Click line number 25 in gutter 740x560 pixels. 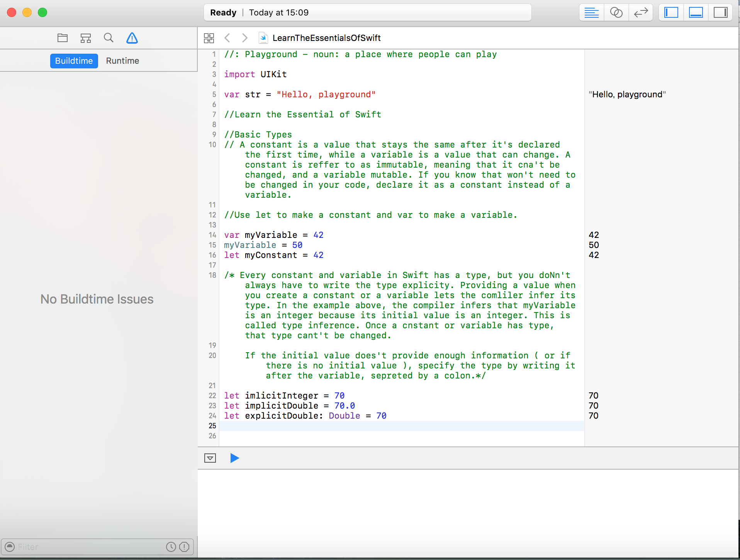click(x=212, y=426)
